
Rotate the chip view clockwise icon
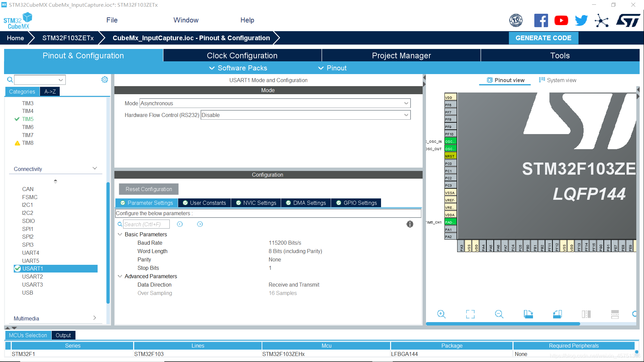point(528,314)
